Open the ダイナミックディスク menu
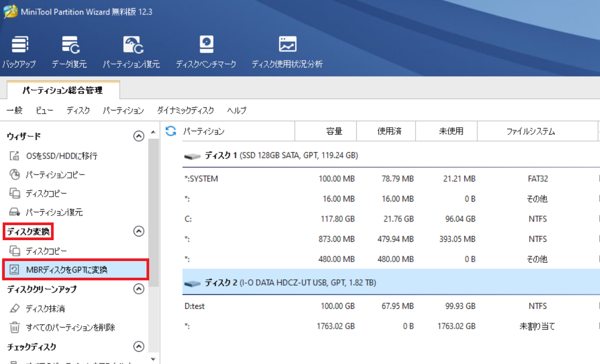 186,110
